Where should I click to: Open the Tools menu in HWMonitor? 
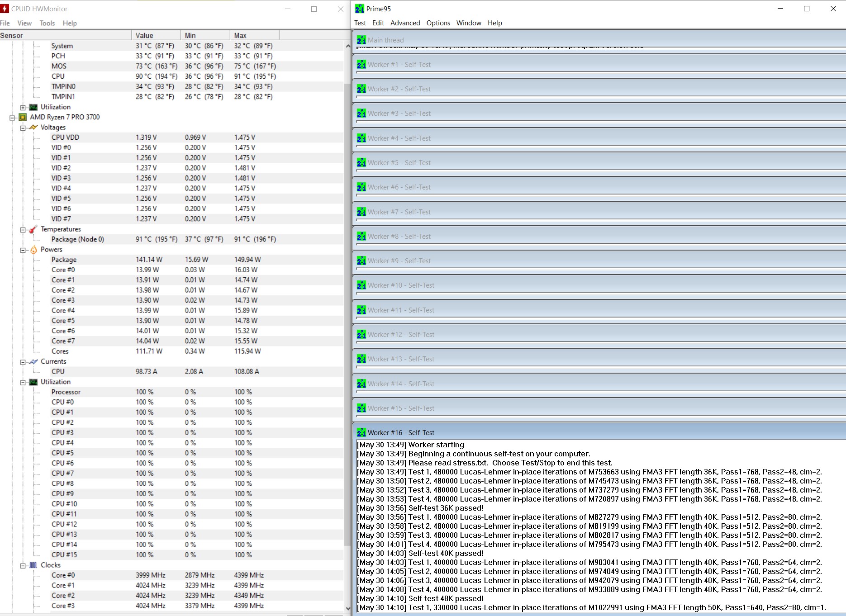pyautogui.click(x=47, y=23)
